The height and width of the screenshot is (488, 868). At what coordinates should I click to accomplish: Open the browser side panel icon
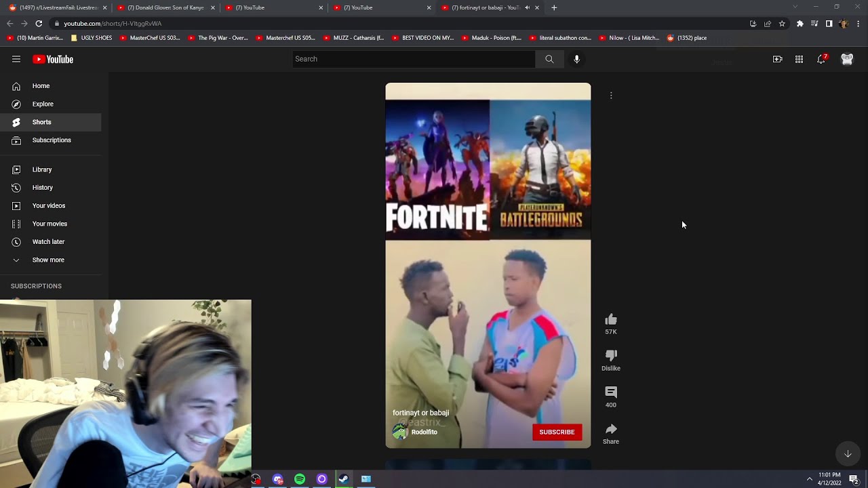(829, 23)
